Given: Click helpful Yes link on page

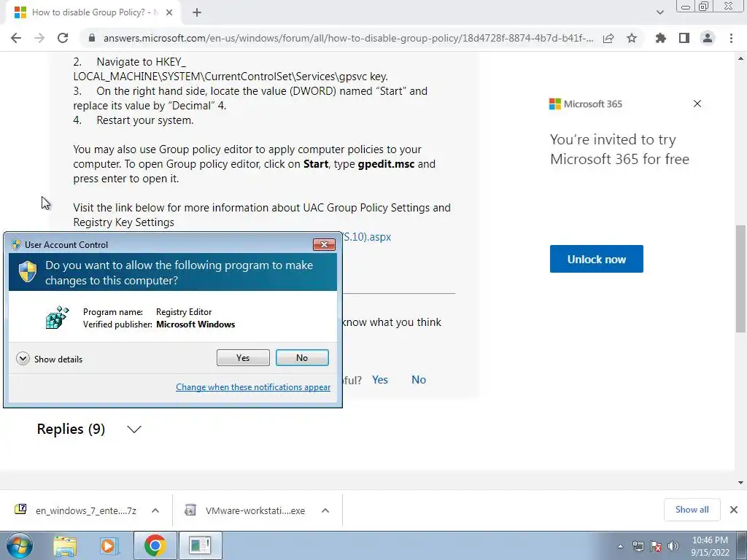Looking at the screenshot, I should click(x=379, y=379).
